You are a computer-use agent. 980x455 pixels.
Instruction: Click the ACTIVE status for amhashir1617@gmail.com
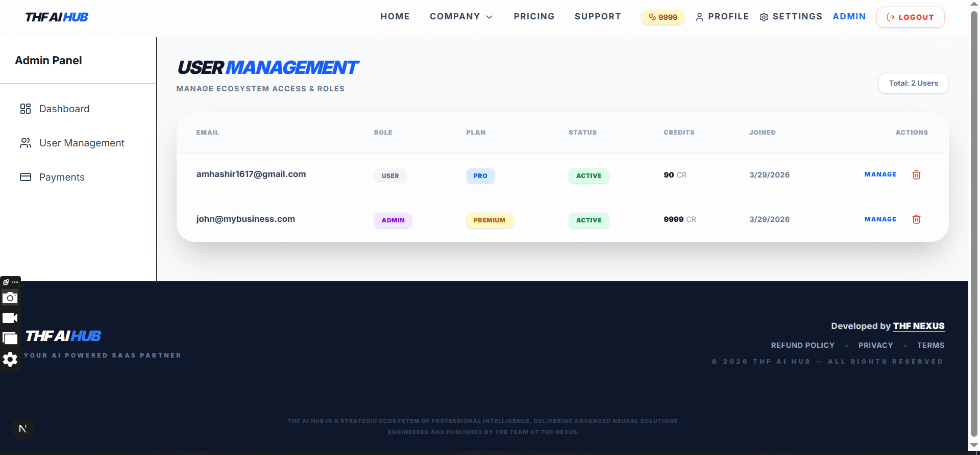tap(589, 175)
